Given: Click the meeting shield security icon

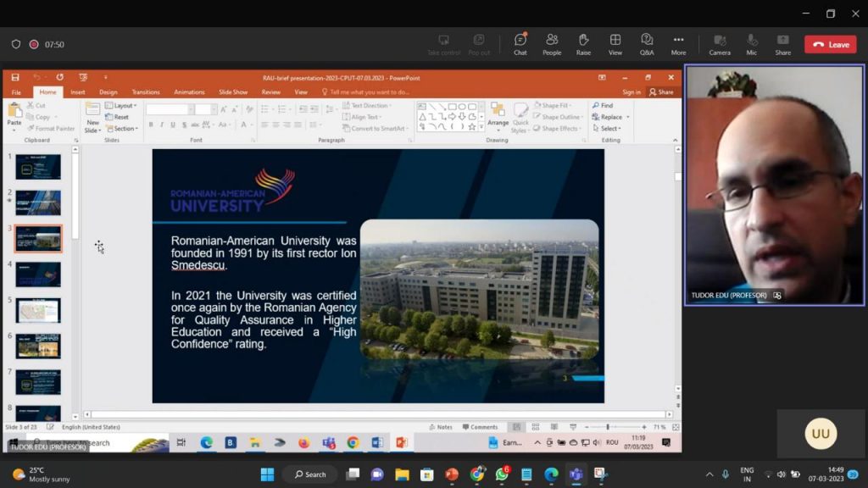Looking at the screenshot, I should point(16,44).
